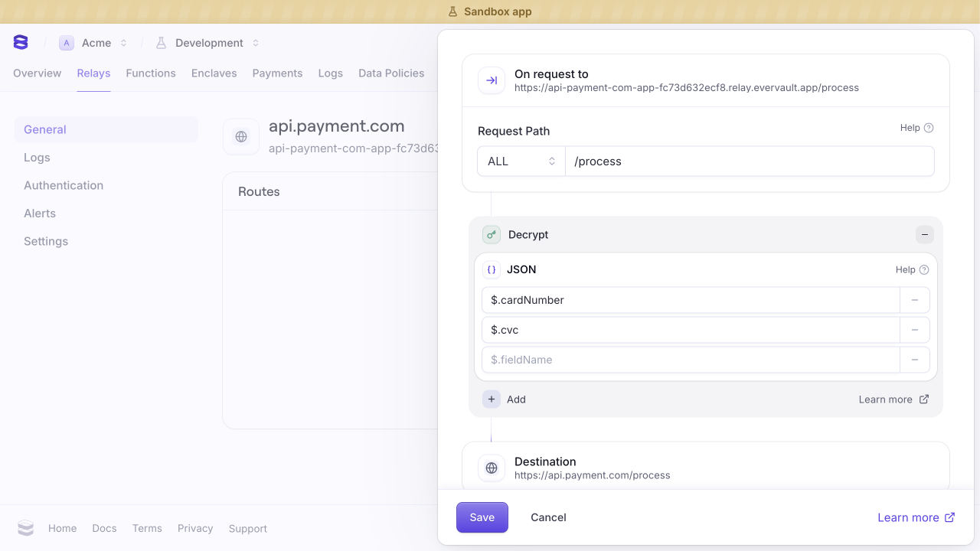The height and width of the screenshot is (551, 980).
Task: Open the Data Policies tab
Action: 391,73
